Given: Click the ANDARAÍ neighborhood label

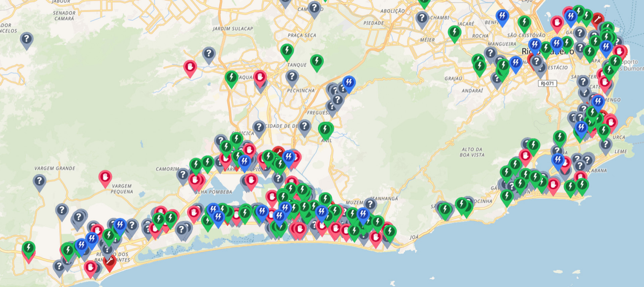Looking at the screenshot, I should pos(472,91).
